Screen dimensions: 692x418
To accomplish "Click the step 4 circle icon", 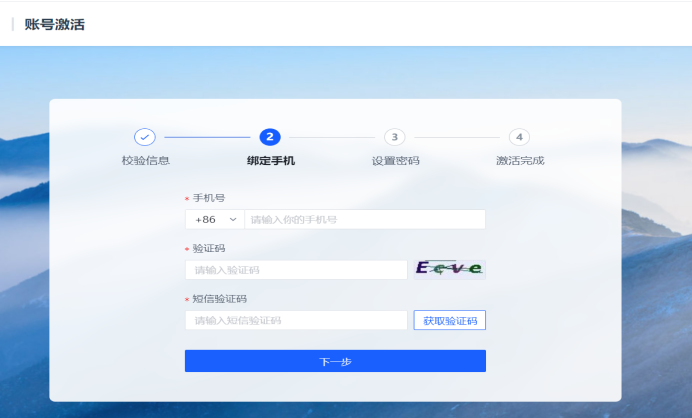I will (x=519, y=137).
